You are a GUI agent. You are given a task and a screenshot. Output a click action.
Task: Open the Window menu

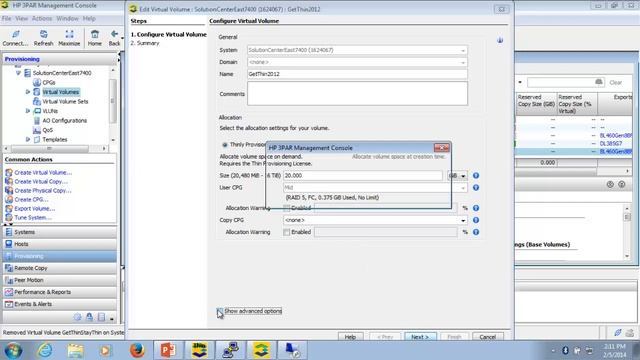[x=67, y=19]
